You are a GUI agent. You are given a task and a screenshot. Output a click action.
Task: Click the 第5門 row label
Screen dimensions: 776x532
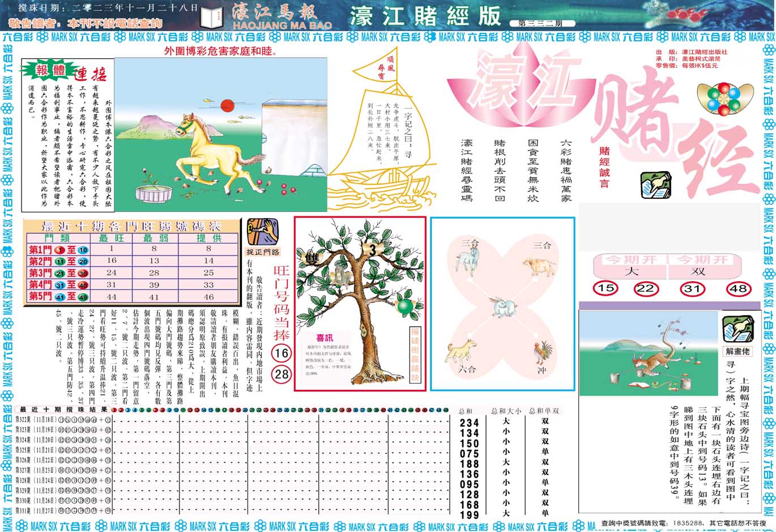tap(58, 296)
